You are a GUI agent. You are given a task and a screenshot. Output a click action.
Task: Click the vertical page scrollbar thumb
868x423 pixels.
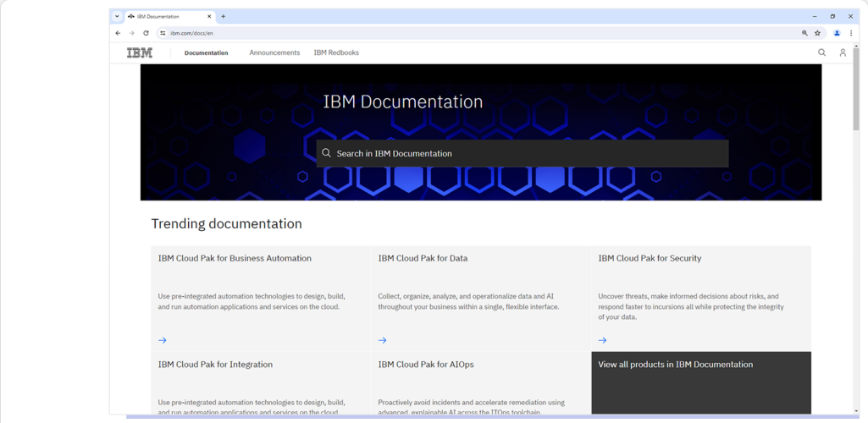point(856,90)
